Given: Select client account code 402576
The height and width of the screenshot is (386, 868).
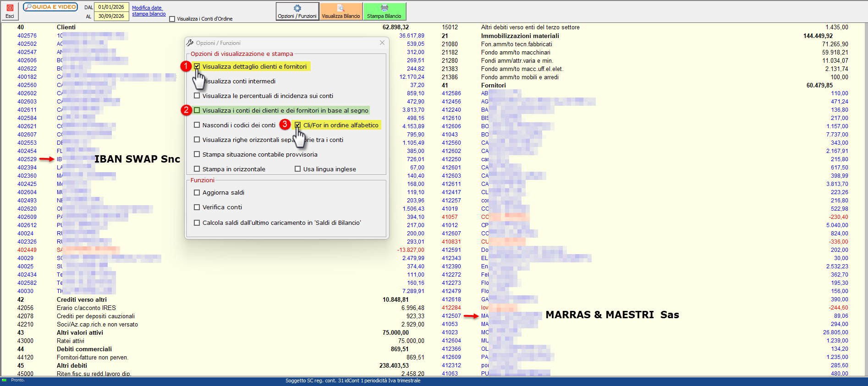Looking at the screenshot, I should click(x=27, y=36).
